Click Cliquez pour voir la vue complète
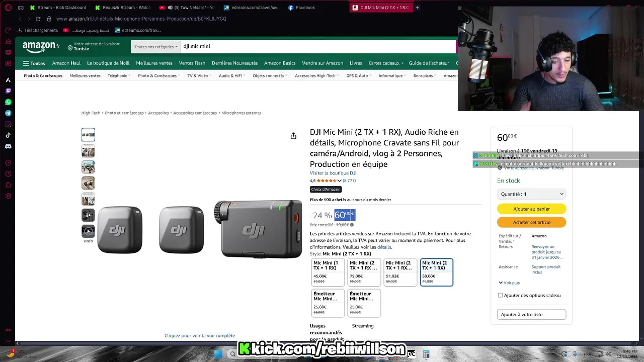 tap(200, 336)
